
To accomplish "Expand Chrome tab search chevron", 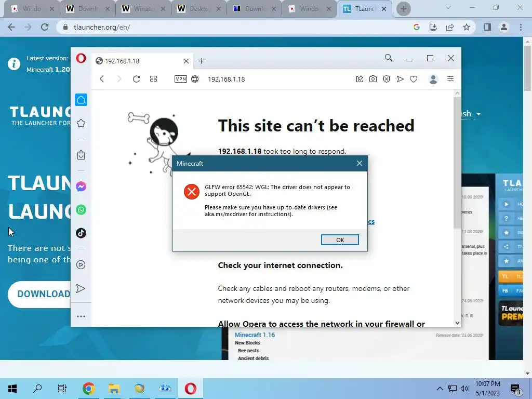I will pyautogui.click(x=448, y=7).
